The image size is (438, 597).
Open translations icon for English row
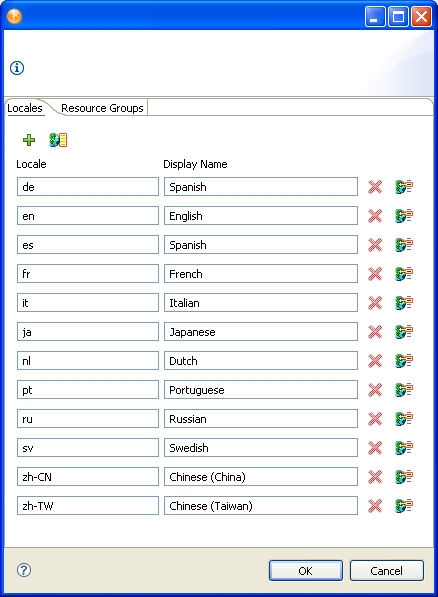(x=404, y=216)
